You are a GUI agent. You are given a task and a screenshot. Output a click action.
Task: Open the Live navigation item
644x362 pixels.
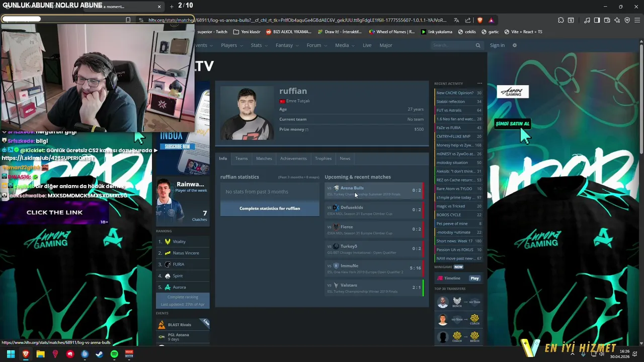[367, 45]
